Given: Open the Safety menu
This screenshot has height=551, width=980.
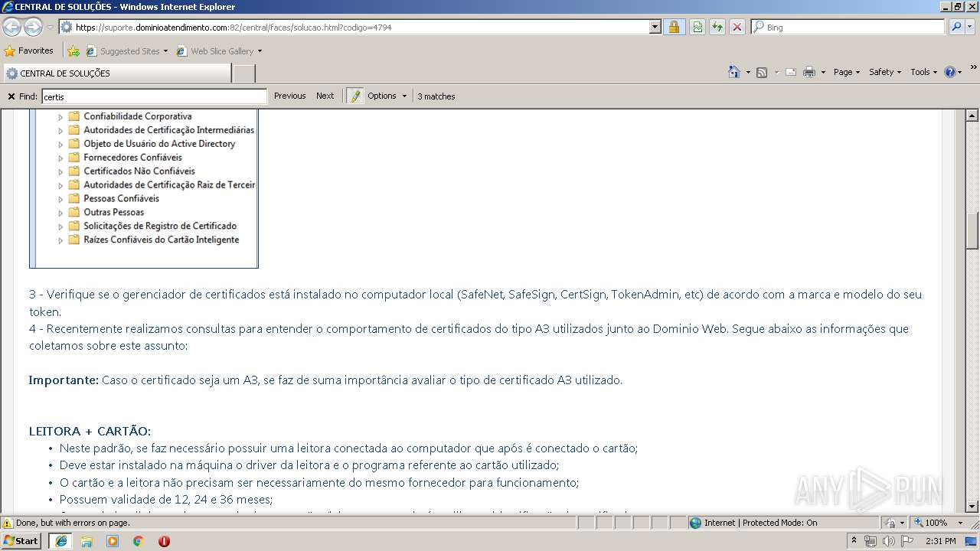Looking at the screenshot, I should coord(885,72).
